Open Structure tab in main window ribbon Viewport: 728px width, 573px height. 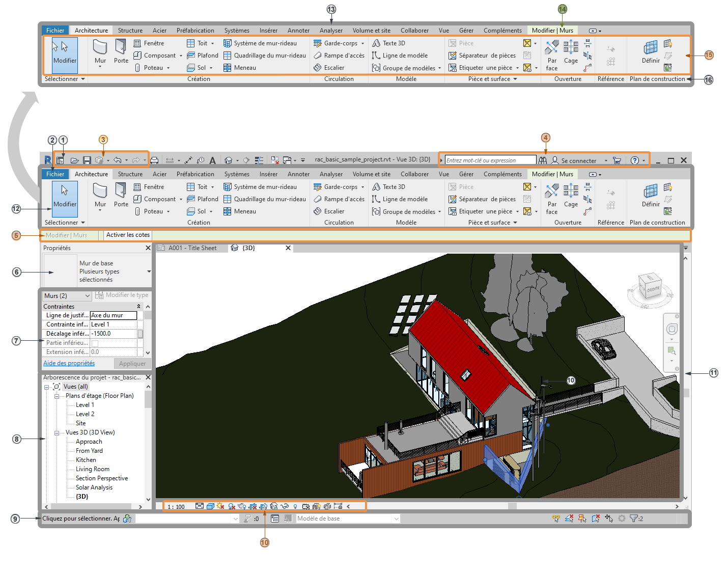(x=130, y=174)
